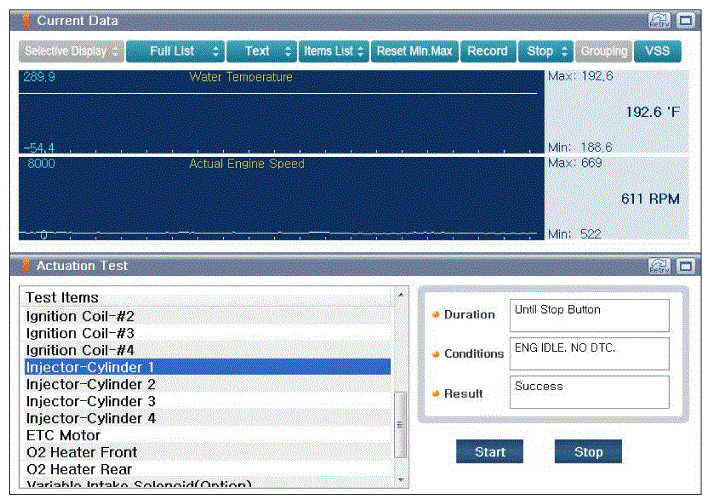The image size is (711, 504).
Task: Click the Current Data title icon
Action: pyautogui.click(x=26, y=21)
